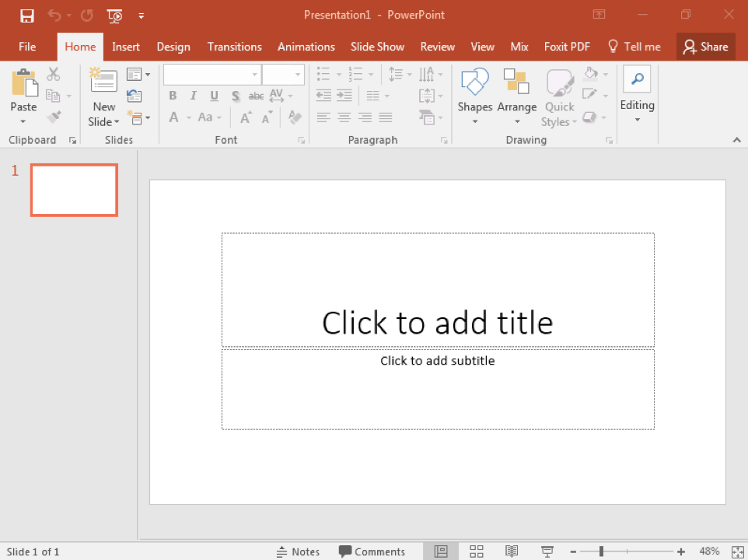The image size is (748, 560).
Task: Toggle the Notes pane
Action: [298, 551]
